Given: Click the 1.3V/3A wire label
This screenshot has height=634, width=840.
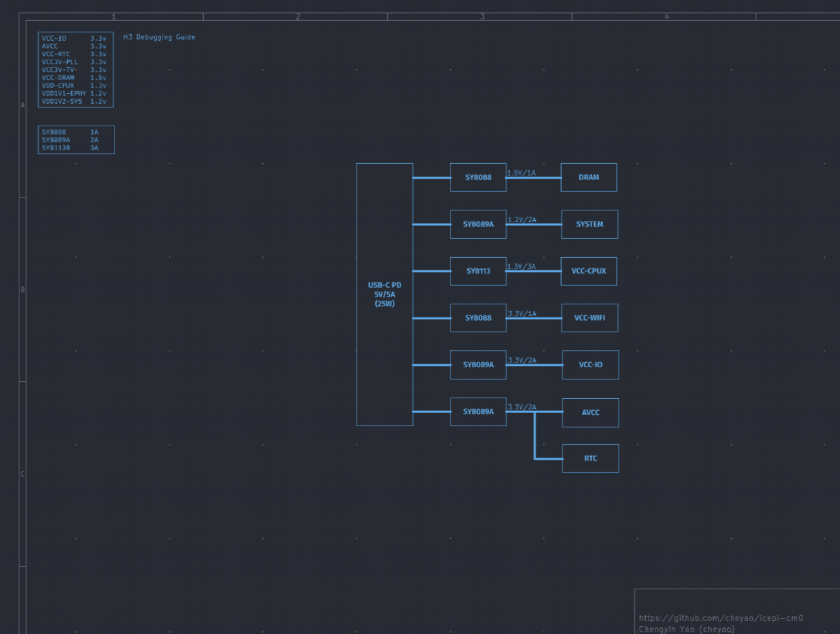Looking at the screenshot, I should (x=522, y=266).
